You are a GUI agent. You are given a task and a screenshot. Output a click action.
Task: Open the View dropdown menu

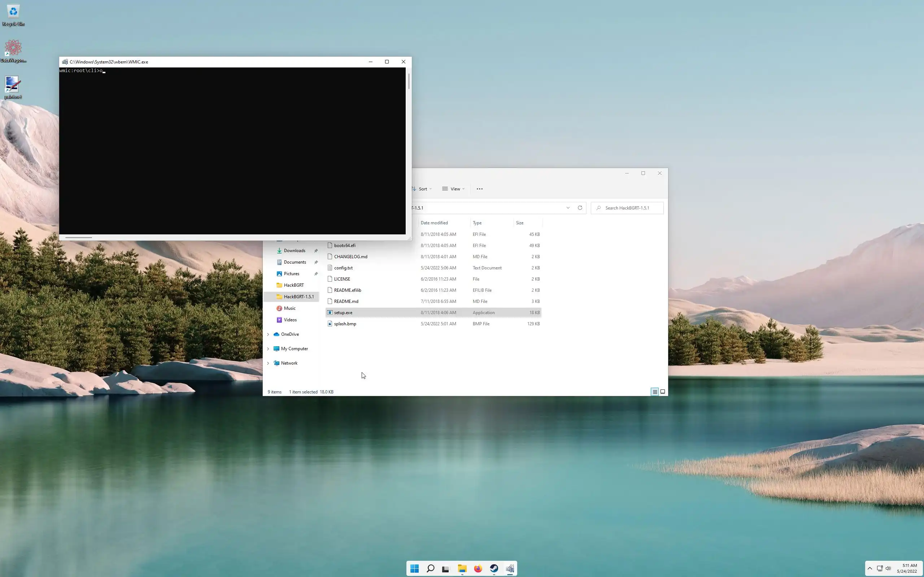point(454,189)
